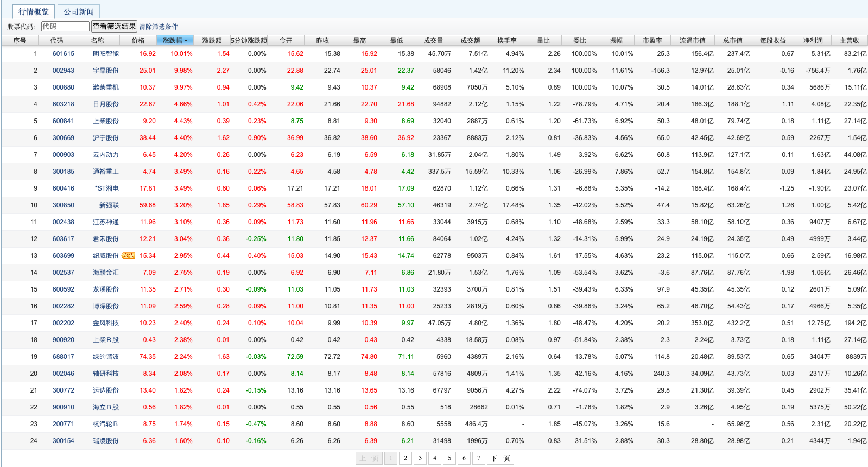Open stock name 明阳智能 link
Screen dimensions: 868x467
click(106, 54)
